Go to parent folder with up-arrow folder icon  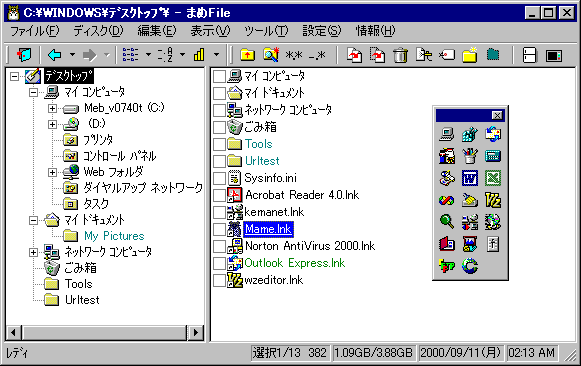(x=247, y=55)
